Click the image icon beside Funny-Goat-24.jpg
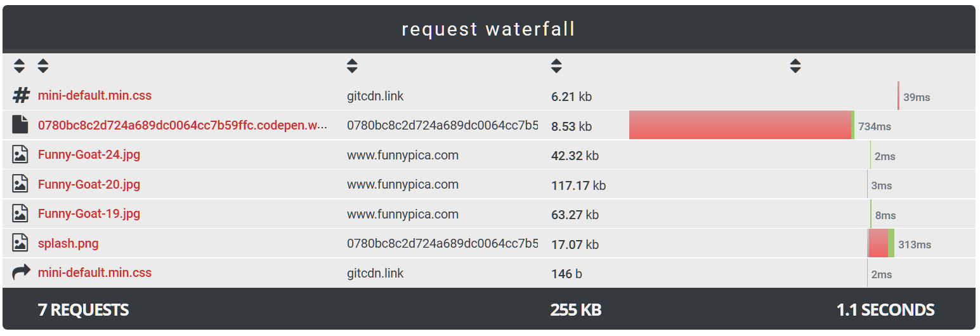Image resolution: width=980 pixels, height=336 pixels. pos(20,155)
